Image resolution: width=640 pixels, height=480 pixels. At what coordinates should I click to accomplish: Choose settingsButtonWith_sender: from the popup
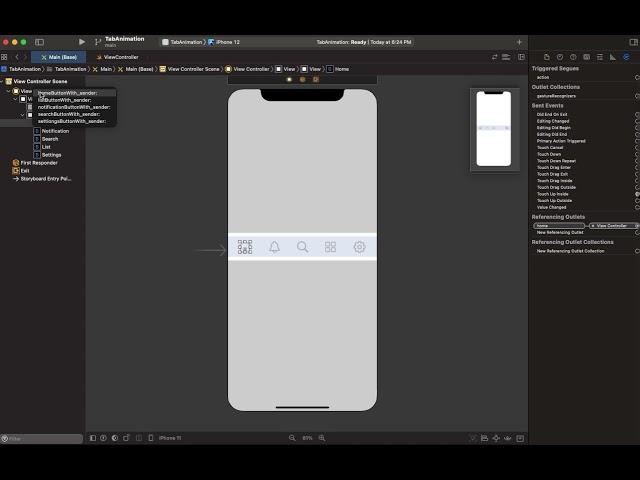75,121
